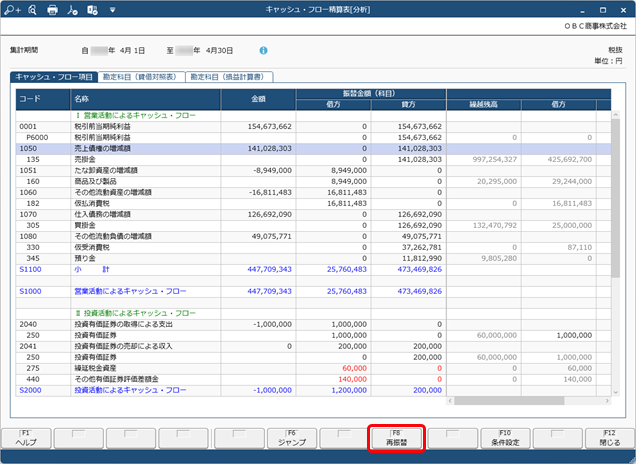Select row たな卸資産の増減額

[313, 170]
